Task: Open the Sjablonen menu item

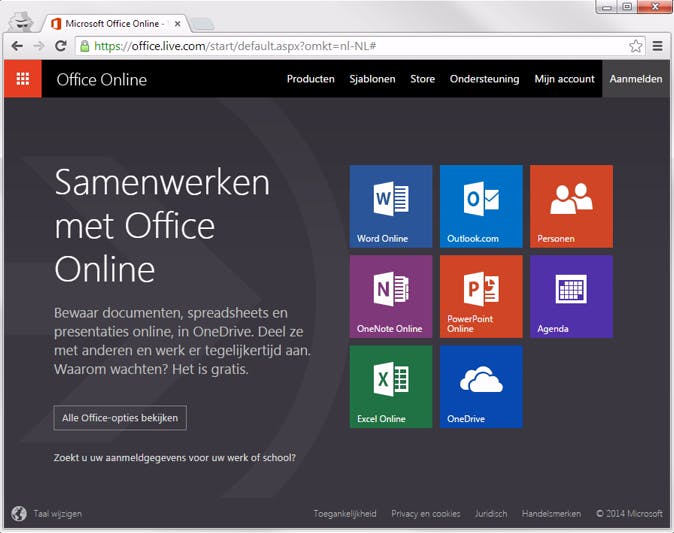Action: point(372,79)
